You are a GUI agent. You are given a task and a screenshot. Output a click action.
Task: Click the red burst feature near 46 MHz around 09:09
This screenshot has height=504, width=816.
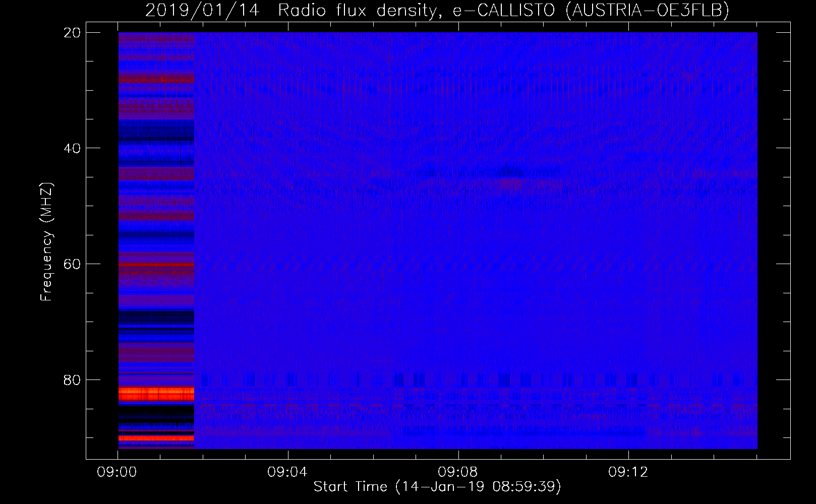click(x=512, y=182)
